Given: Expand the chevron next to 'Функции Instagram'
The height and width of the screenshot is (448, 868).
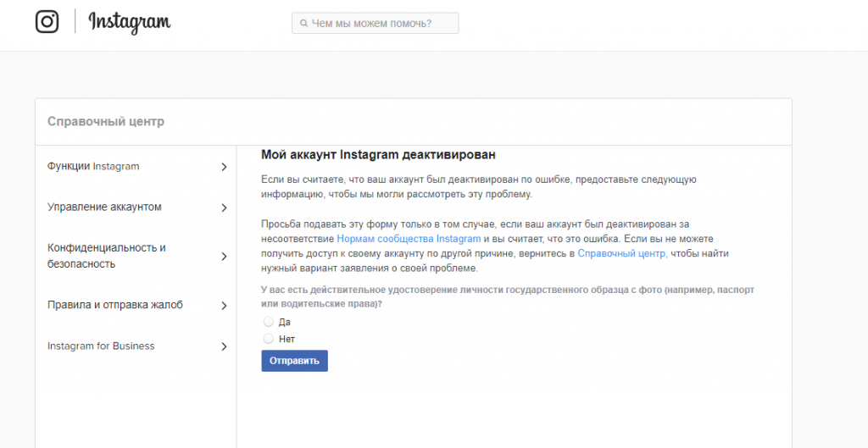Looking at the screenshot, I should pos(224,168).
